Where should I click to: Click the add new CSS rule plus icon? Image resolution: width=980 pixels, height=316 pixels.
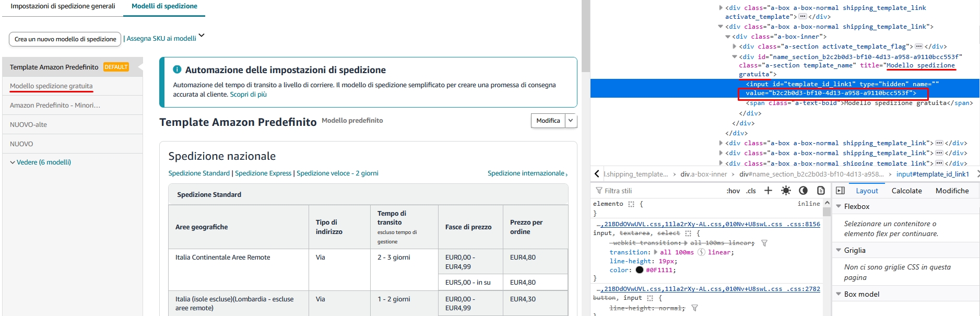tap(768, 191)
